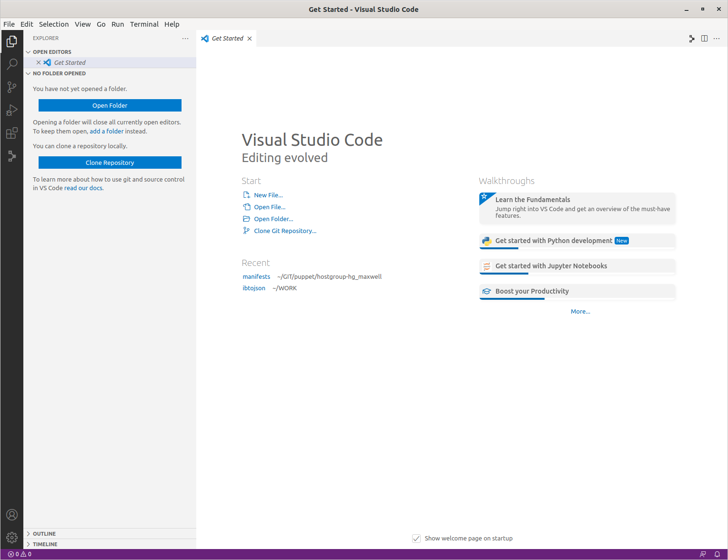The height and width of the screenshot is (560, 728).
Task: Open Manage gear icon at bottom left
Action: tap(12, 538)
